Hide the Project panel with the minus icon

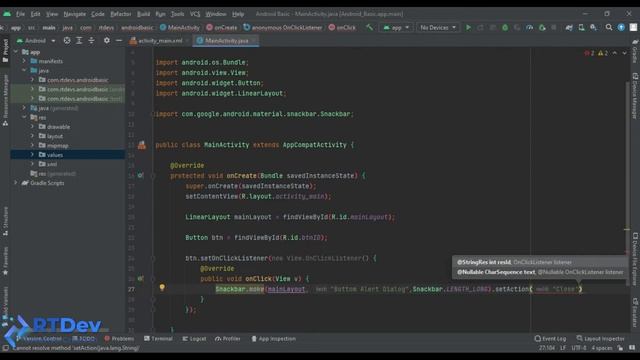click(119, 40)
